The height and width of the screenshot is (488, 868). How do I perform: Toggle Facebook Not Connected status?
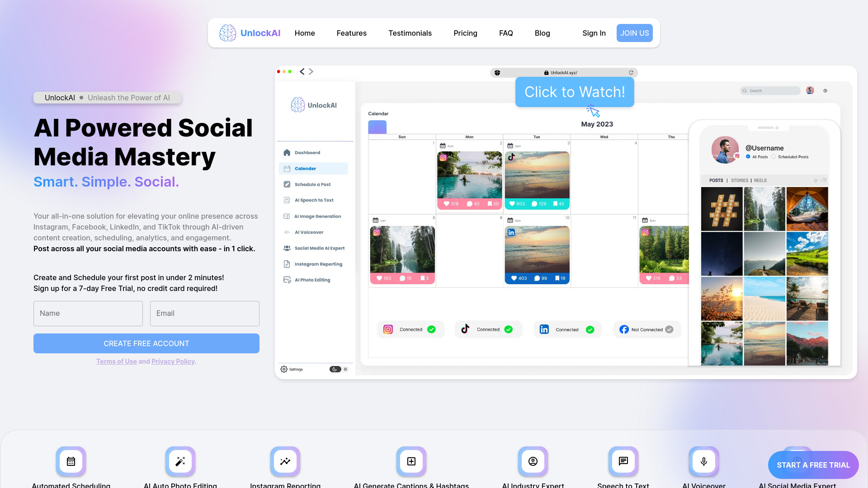coord(670,329)
